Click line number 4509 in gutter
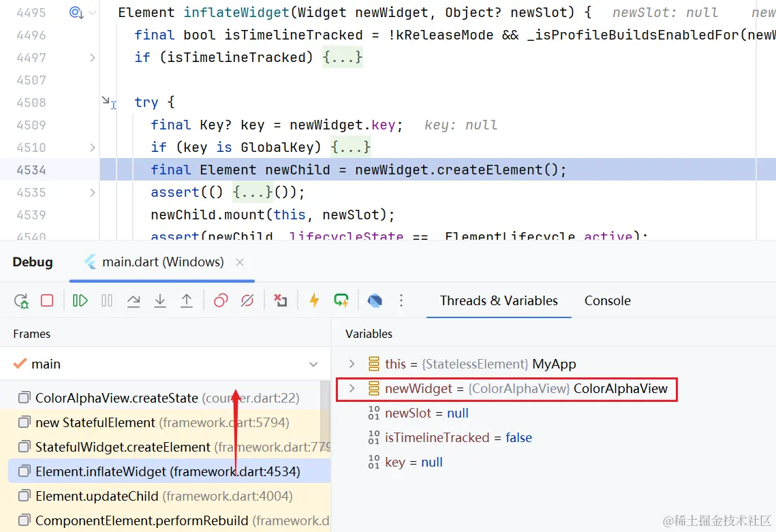 tap(31, 125)
